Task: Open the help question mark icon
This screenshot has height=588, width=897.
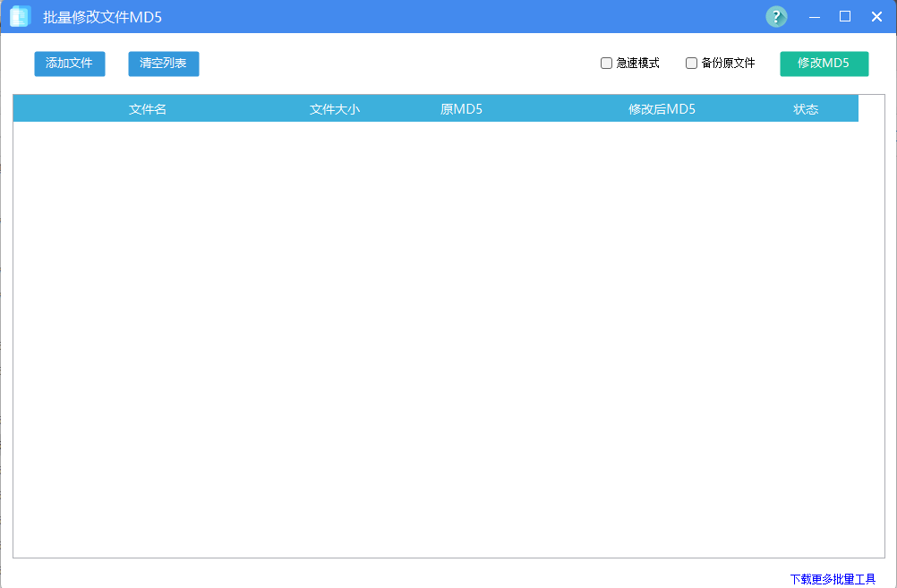Action: click(x=776, y=17)
